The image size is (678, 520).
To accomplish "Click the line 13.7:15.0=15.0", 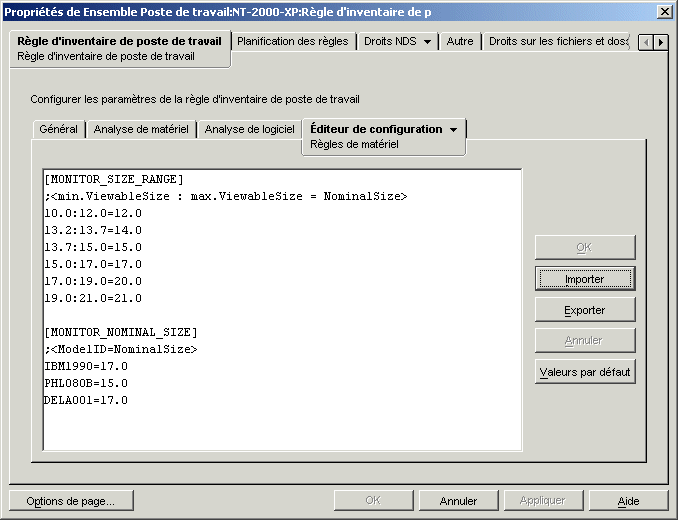I will tap(93, 247).
